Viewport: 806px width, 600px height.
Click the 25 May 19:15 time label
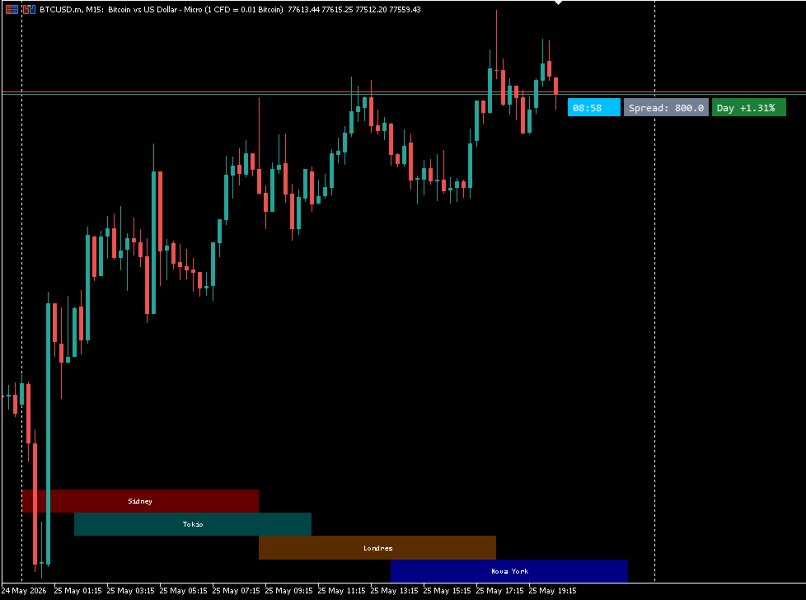(x=553, y=591)
